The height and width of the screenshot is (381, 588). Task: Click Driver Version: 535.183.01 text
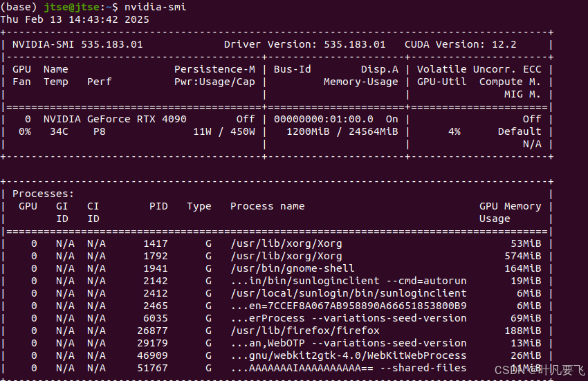(x=304, y=44)
